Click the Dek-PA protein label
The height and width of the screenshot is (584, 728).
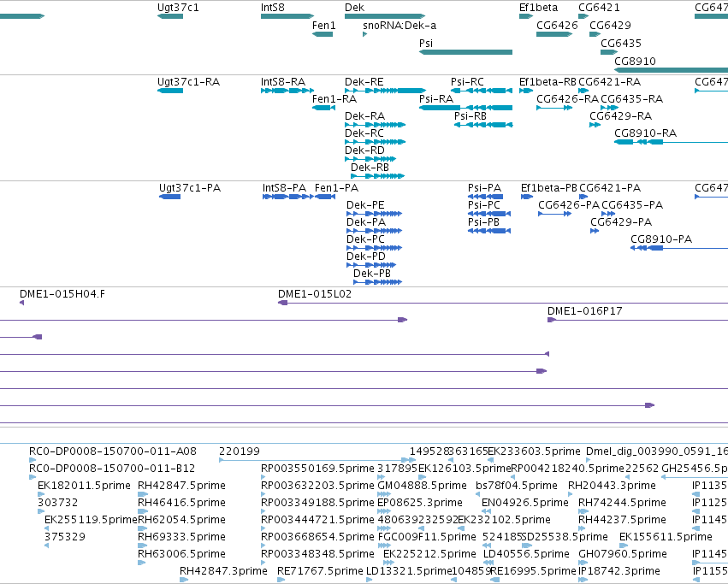[x=366, y=222]
